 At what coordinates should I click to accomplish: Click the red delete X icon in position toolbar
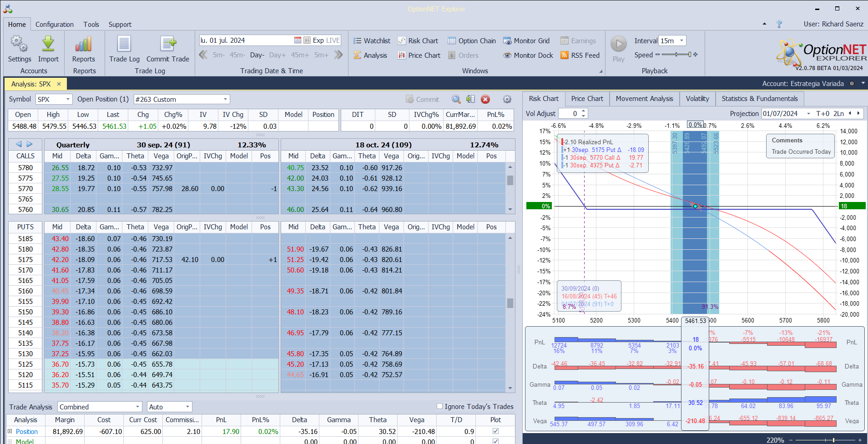tap(485, 99)
